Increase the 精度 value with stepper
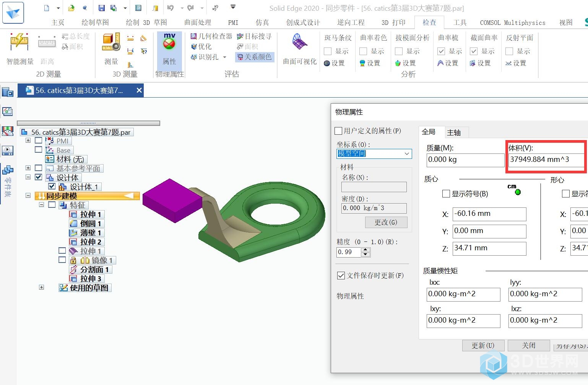Screen dimensions: 588x385 click(365, 250)
